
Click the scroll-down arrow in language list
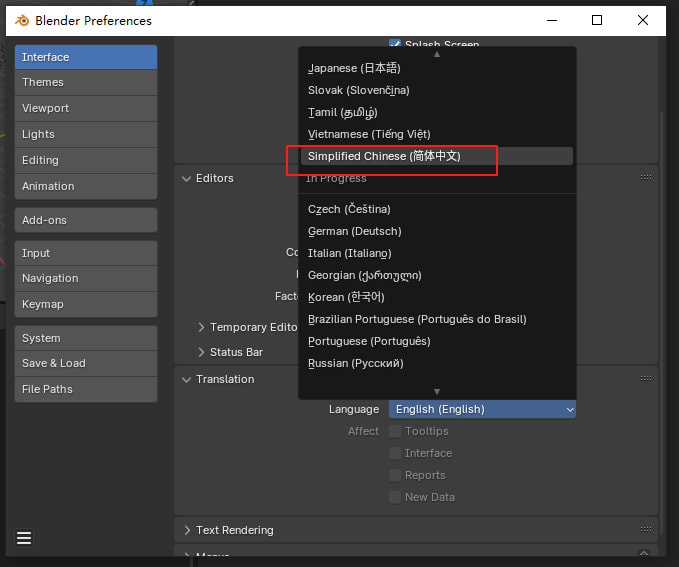click(x=437, y=392)
